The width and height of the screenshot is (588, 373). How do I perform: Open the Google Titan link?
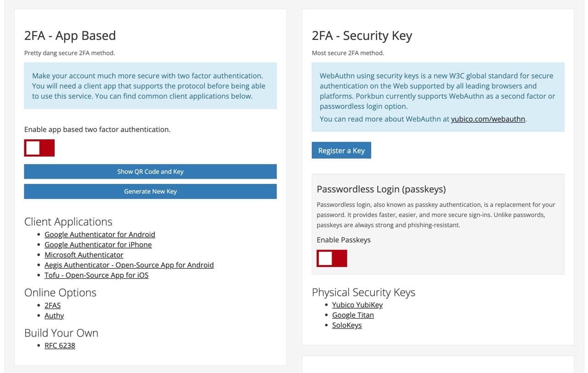353,315
